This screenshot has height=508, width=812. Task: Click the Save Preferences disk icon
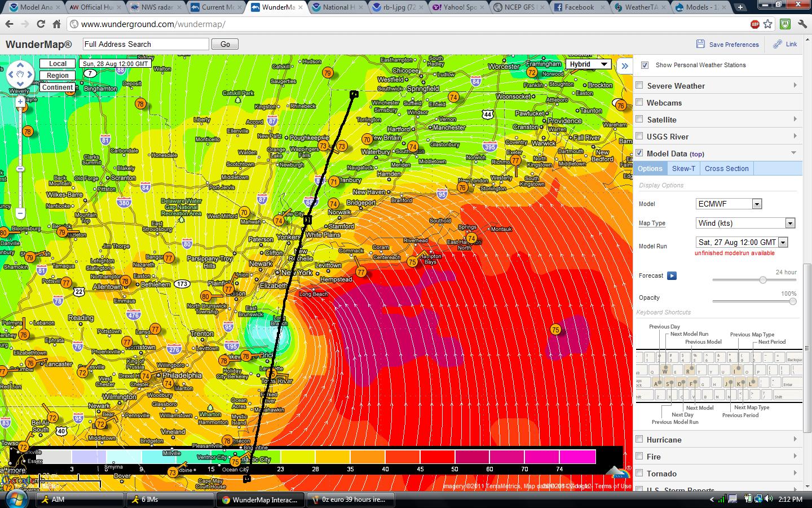point(700,44)
